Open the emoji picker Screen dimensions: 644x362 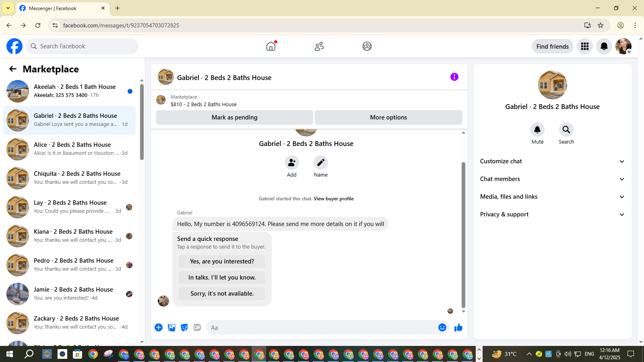[x=442, y=327]
